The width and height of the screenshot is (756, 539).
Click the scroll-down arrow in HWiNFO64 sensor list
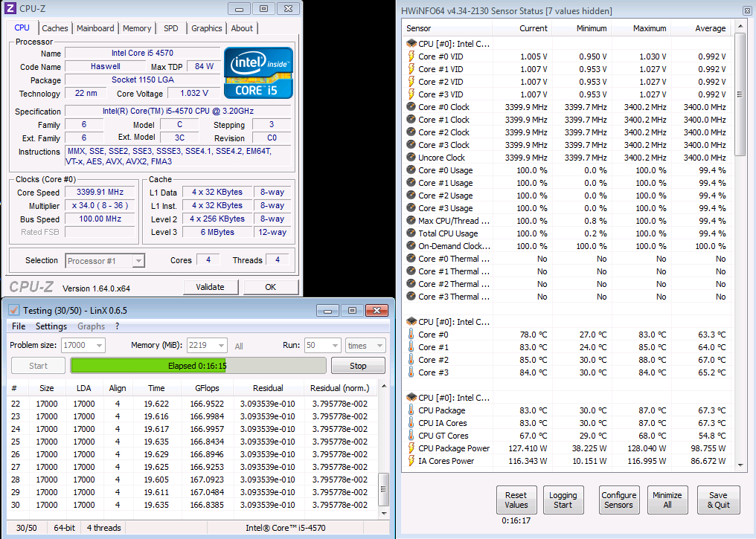click(740, 465)
